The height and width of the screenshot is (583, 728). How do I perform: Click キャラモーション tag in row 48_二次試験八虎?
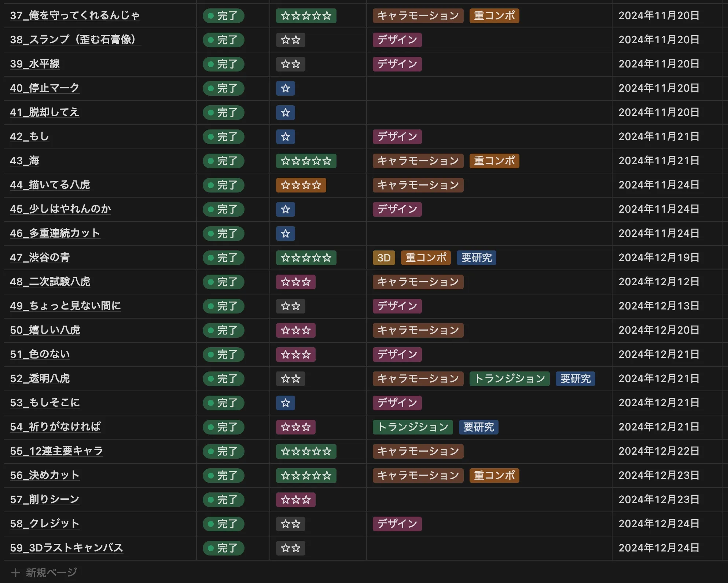pyautogui.click(x=418, y=282)
